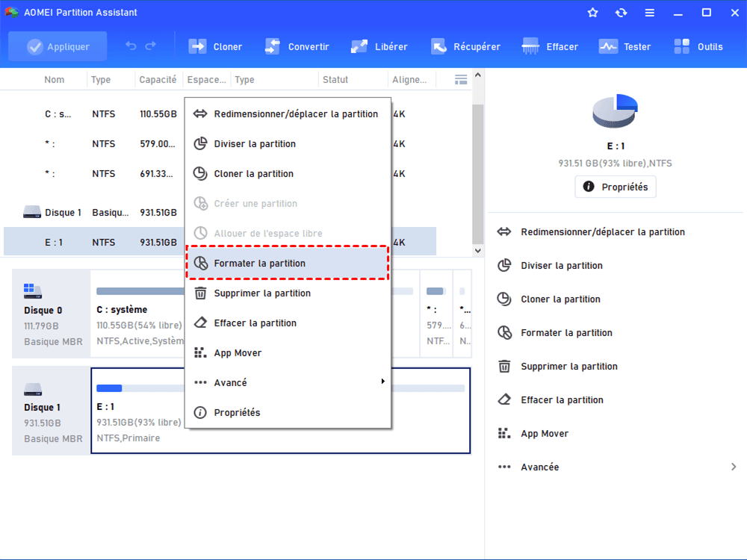Click the Statut column header
The width and height of the screenshot is (747, 560).
pos(335,80)
